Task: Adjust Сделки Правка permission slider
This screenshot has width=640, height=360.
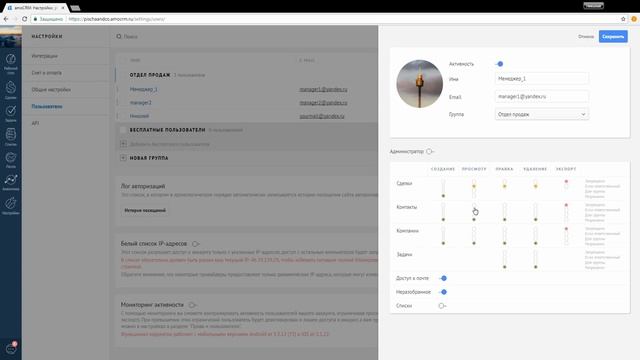Action: pyautogui.click(x=504, y=188)
